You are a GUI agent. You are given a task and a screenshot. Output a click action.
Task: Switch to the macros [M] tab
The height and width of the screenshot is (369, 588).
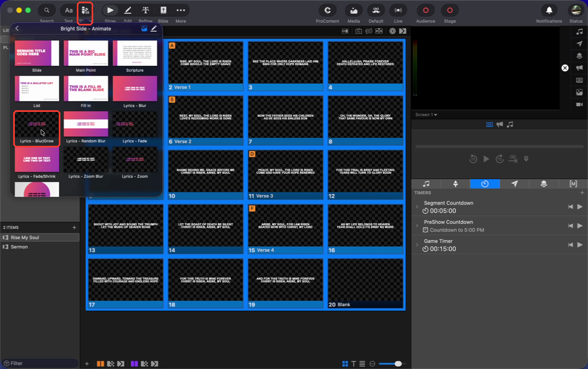(573, 184)
